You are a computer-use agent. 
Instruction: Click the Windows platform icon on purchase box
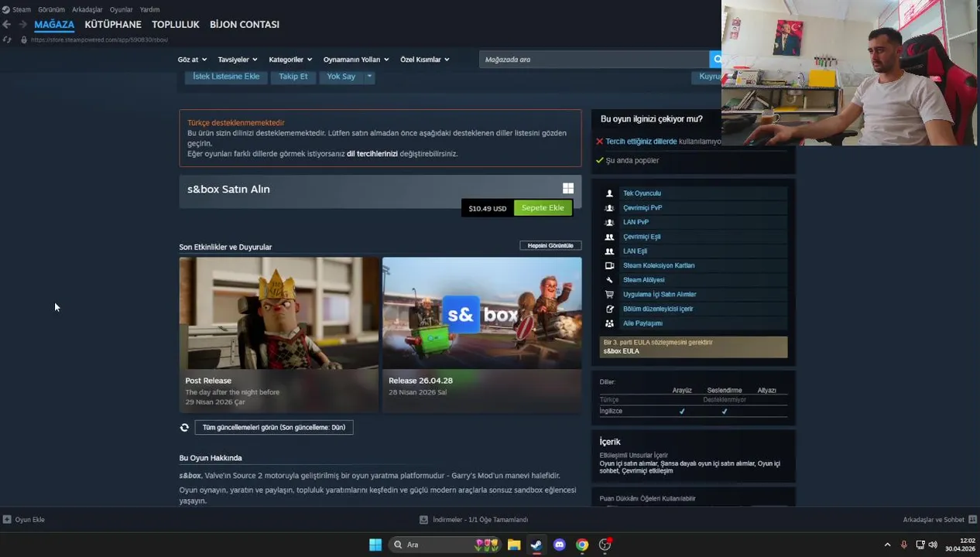click(x=568, y=188)
